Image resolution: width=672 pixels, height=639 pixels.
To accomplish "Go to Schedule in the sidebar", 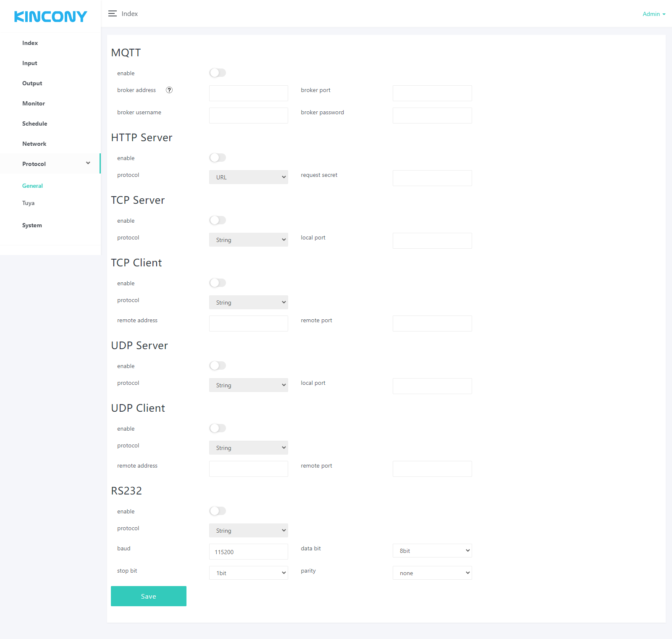I will click(35, 124).
